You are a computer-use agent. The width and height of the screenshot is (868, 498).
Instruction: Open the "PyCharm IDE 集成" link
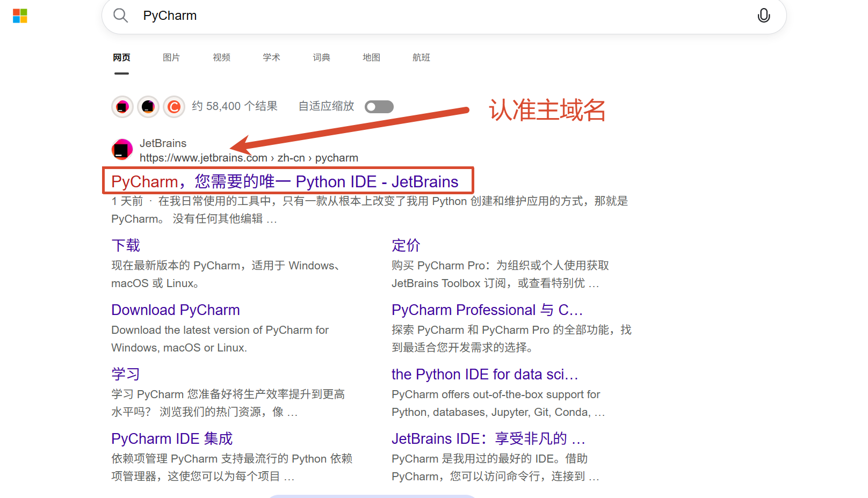tap(172, 438)
